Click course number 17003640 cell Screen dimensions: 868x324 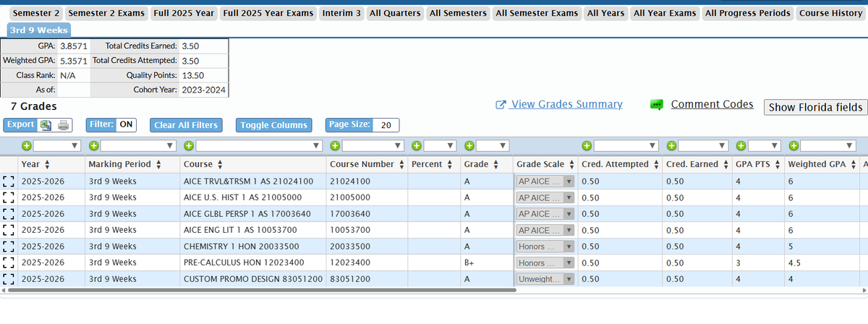366,213
